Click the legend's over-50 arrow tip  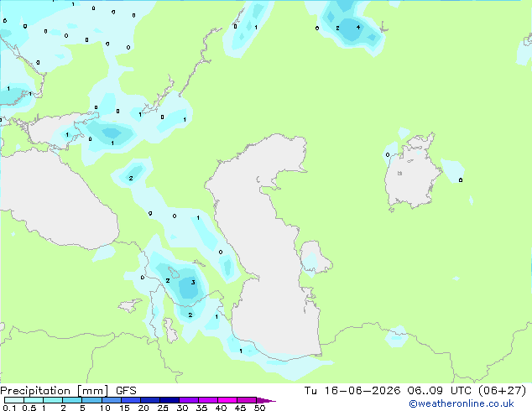[266, 400]
